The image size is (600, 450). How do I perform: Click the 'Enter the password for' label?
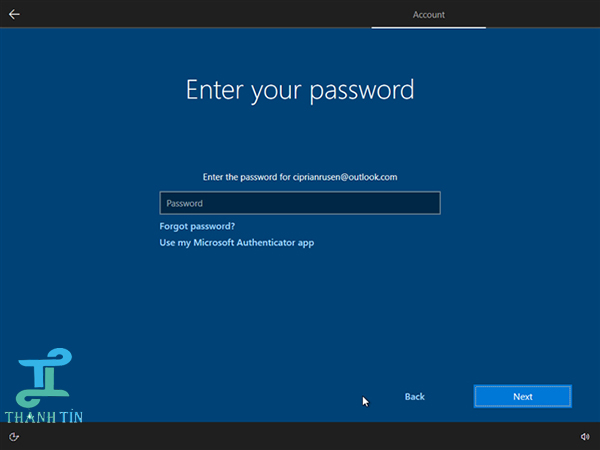[246, 177]
